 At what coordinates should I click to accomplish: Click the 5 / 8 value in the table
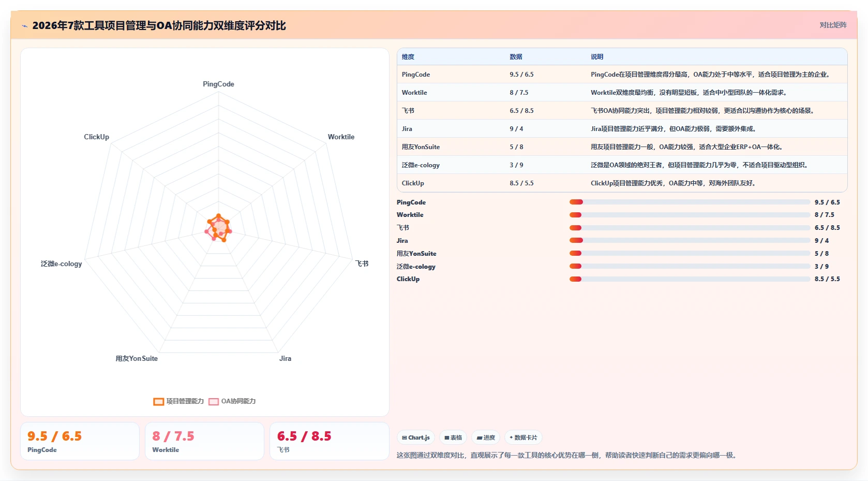tap(516, 147)
